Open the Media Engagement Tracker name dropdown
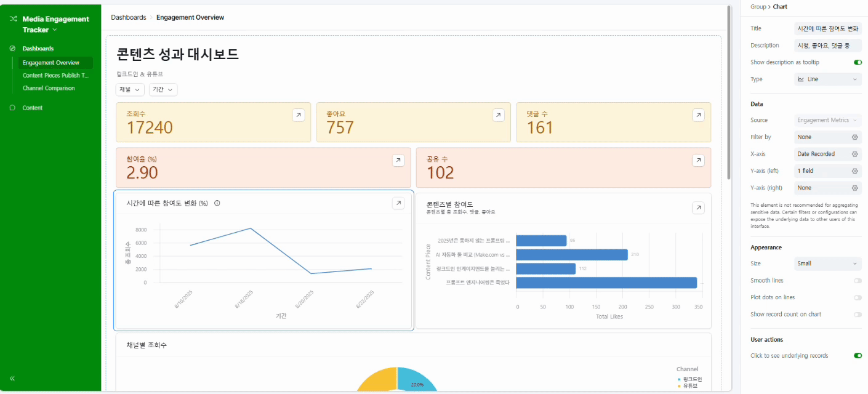The width and height of the screenshot is (868, 394). 55,30
